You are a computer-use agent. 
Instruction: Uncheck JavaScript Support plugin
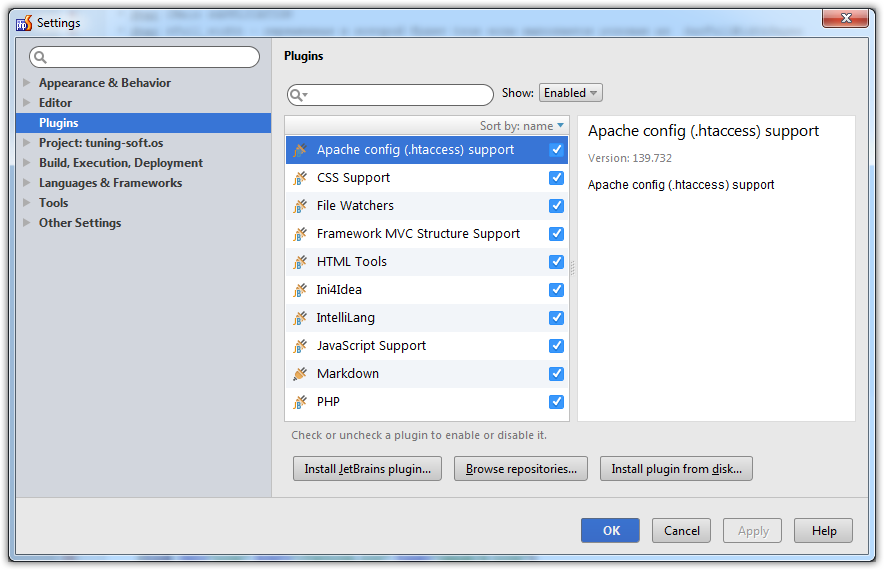[556, 346]
